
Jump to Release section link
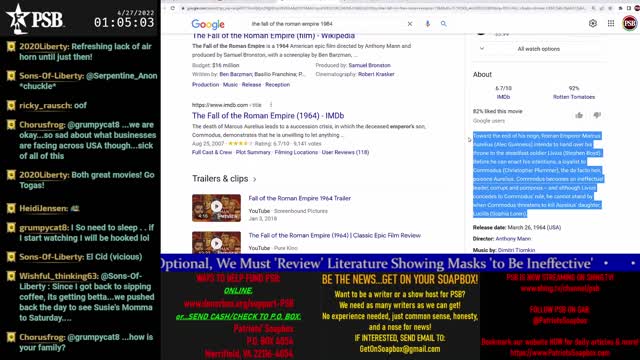pyautogui.click(x=251, y=84)
